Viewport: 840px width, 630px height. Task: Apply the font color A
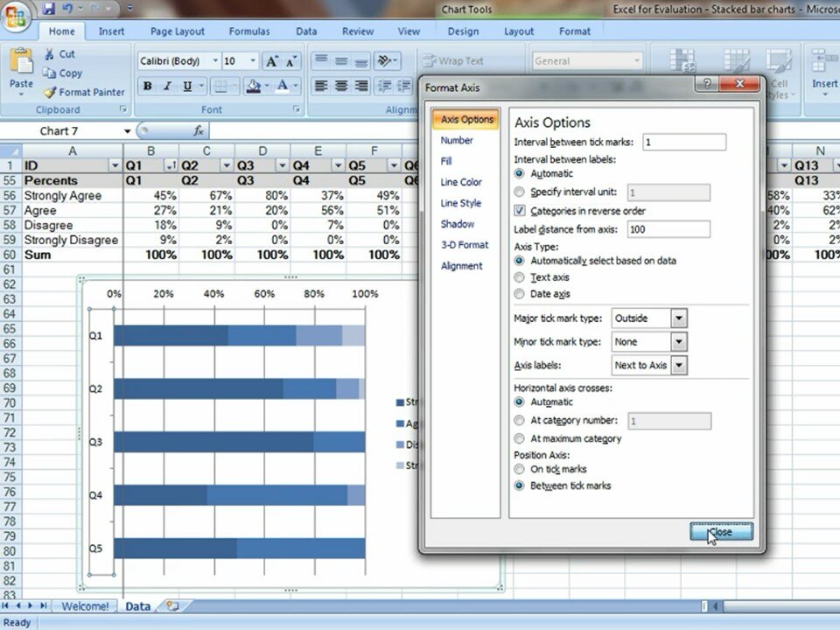coord(282,86)
